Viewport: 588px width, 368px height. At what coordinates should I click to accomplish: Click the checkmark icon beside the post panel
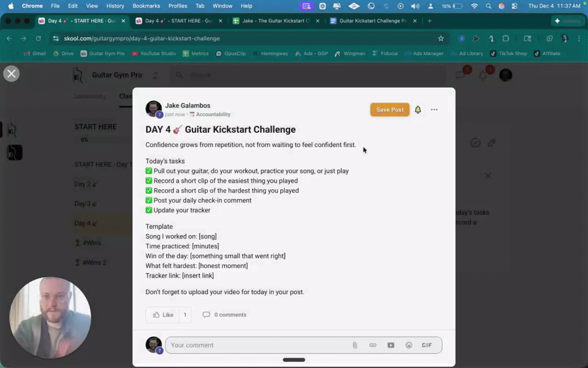(x=475, y=142)
